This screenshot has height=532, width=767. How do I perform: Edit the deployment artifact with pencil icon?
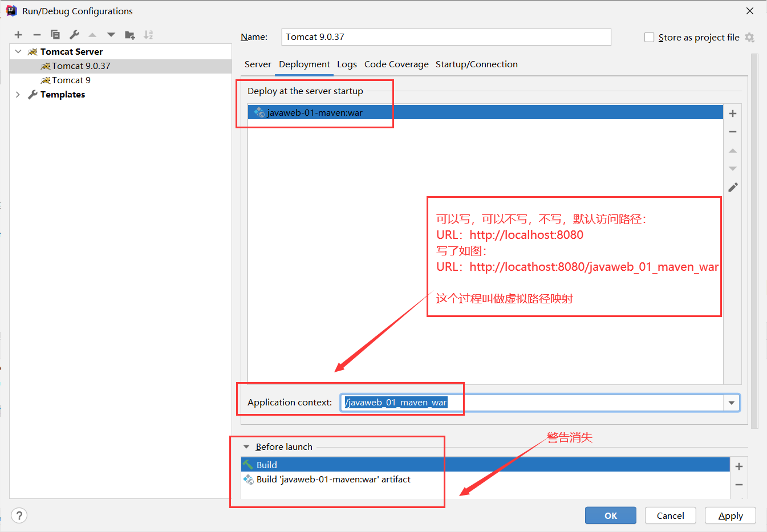(733, 187)
